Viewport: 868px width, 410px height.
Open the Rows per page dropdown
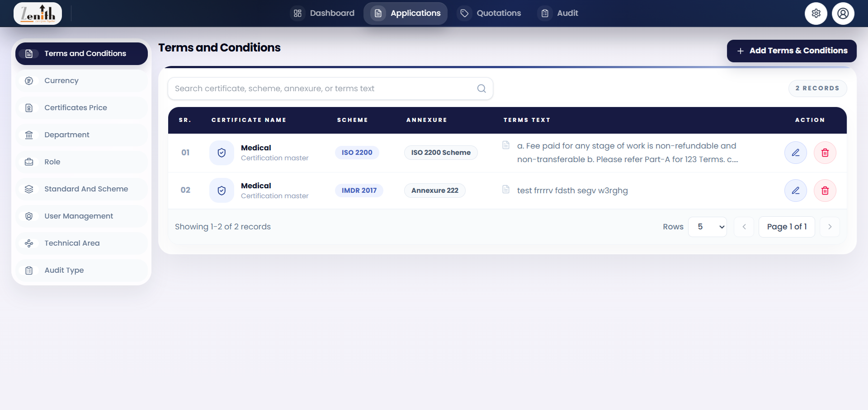(x=708, y=227)
